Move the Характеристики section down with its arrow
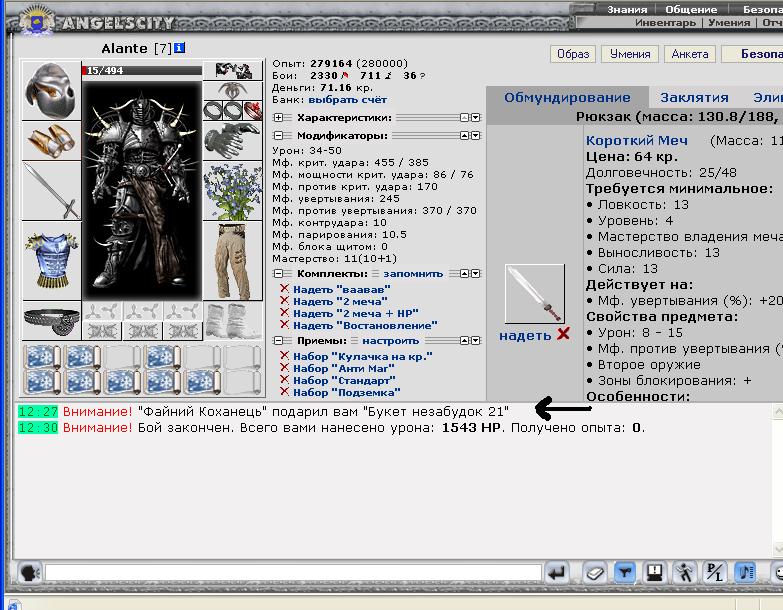This screenshot has width=783, height=610. 476,118
